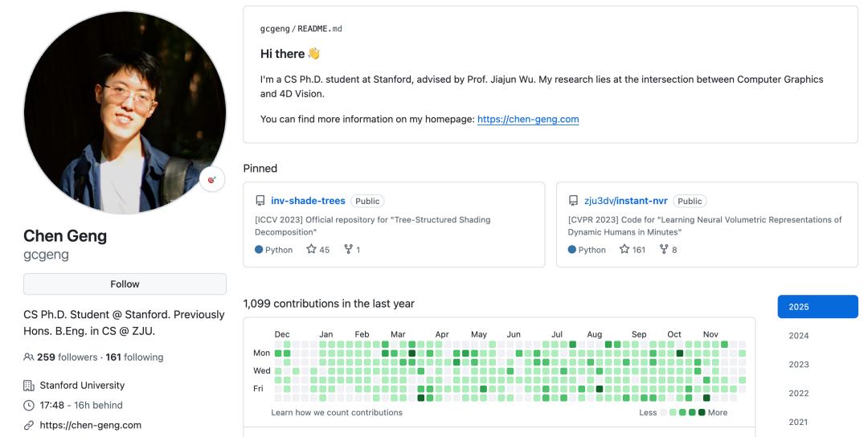
Task: Open the inv-shade-trees repository
Action: [308, 201]
